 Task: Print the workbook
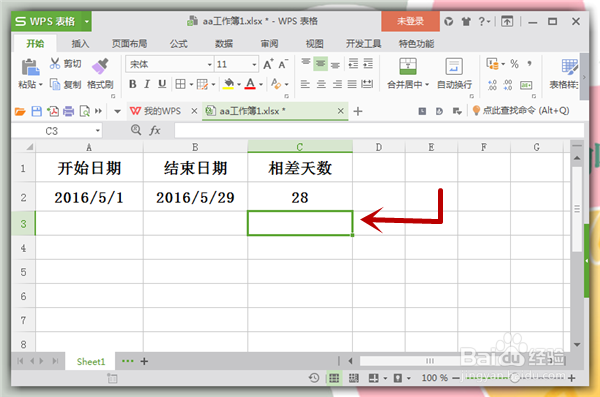point(68,111)
